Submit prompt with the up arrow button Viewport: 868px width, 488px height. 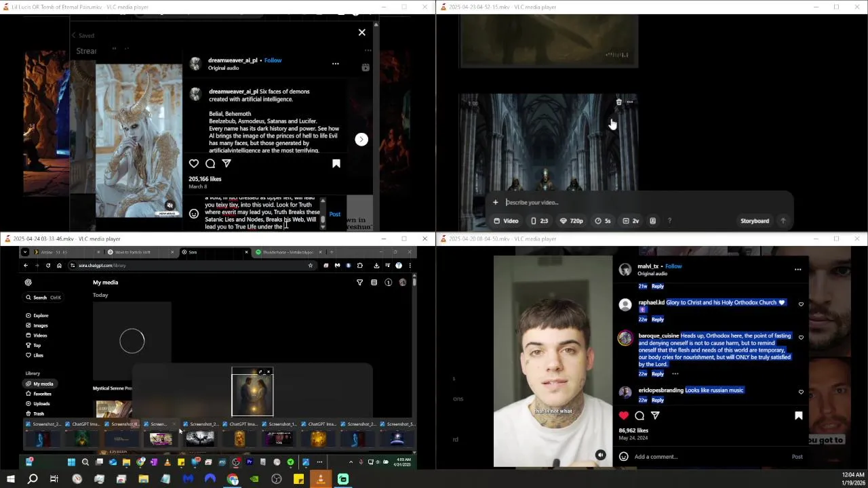tap(783, 221)
